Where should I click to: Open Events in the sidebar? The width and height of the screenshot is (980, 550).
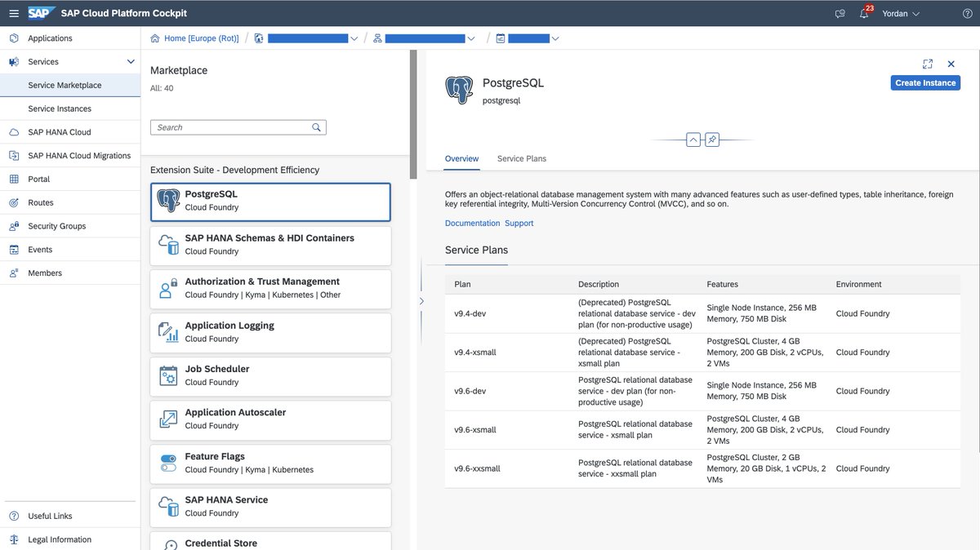[x=70, y=250]
